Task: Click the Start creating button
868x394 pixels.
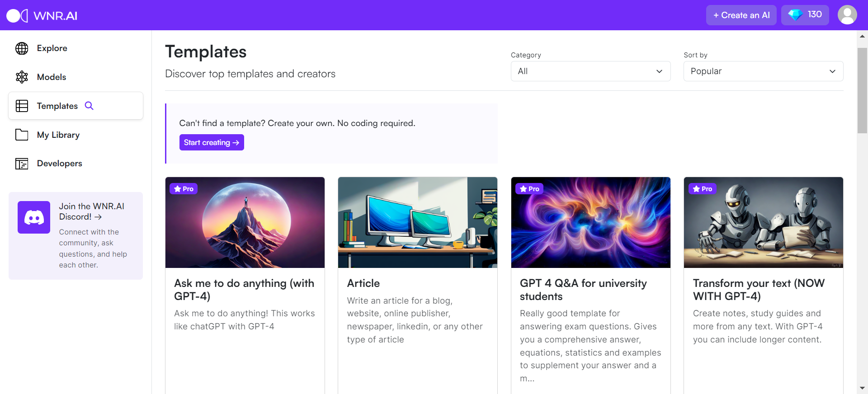Action: pyautogui.click(x=212, y=142)
